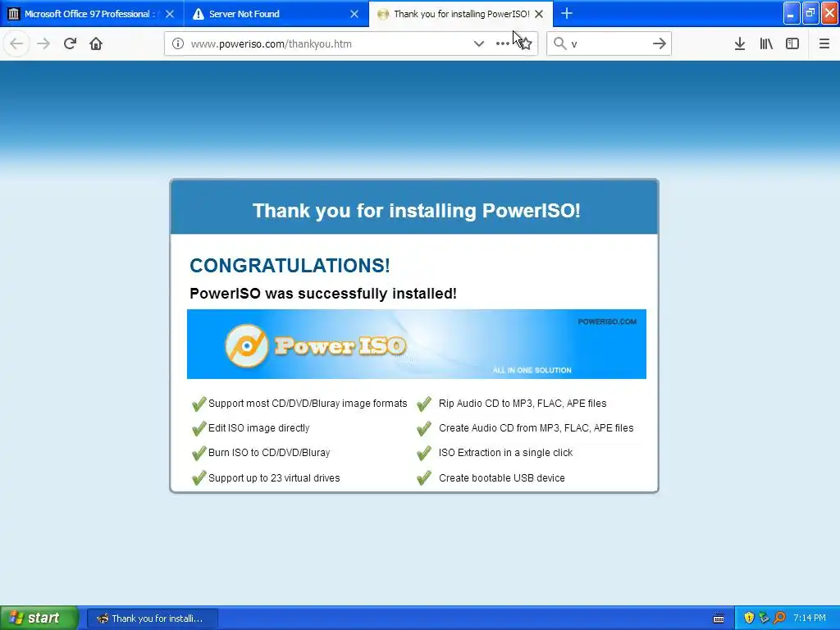Bookmark this page with the star
Image resolution: width=840 pixels, height=630 pixels.
coord(526,43)
